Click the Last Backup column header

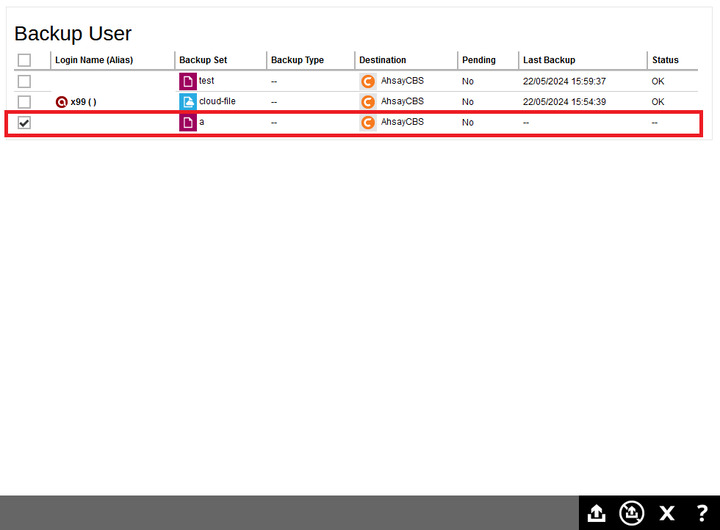[x=549, y=60]
